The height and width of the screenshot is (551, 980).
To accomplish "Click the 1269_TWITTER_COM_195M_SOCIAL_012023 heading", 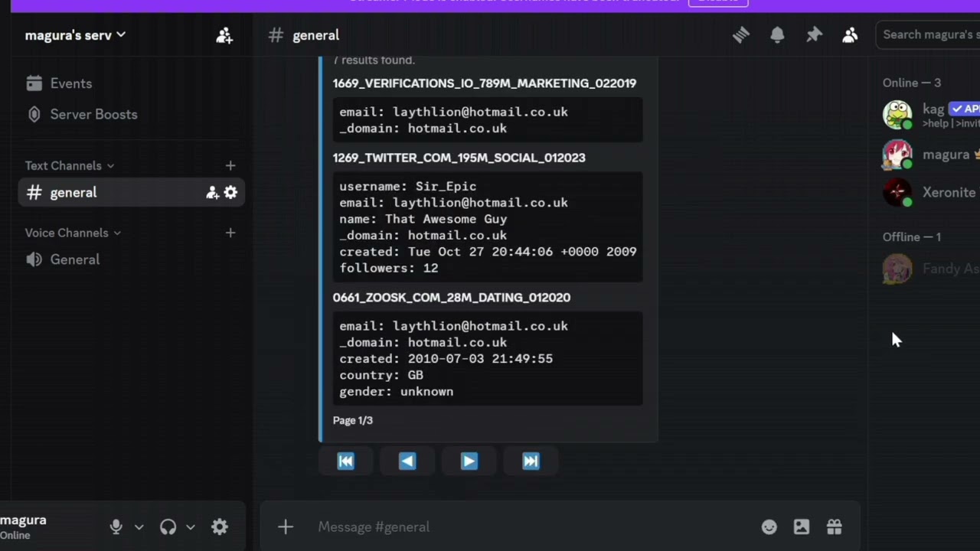I will click(x=459, y=158).
